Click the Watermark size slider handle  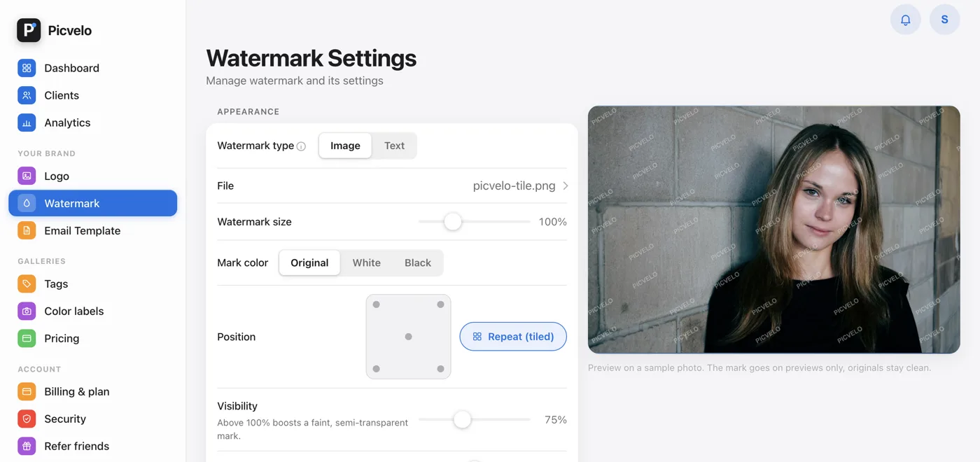tap(453, 221)
